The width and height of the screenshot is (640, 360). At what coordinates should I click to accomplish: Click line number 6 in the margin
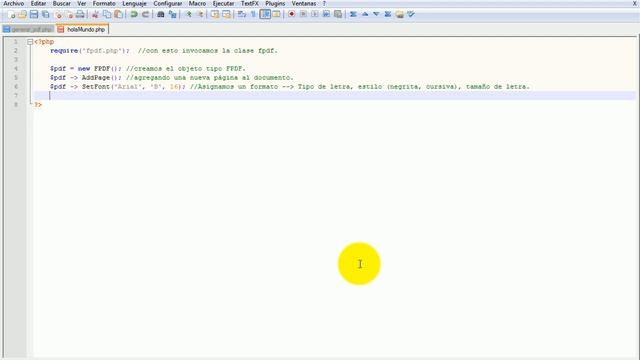(16, 87)
